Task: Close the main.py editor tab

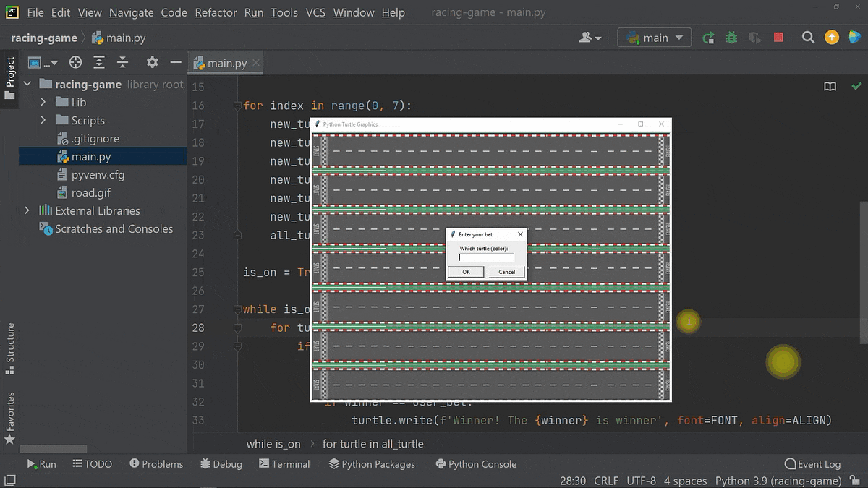Action: click(255, 63)
